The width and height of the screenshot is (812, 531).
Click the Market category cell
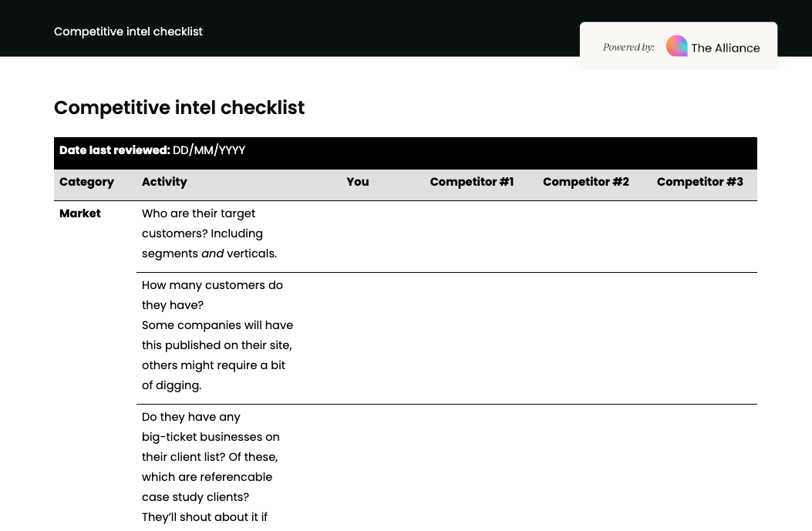[80, 213]
